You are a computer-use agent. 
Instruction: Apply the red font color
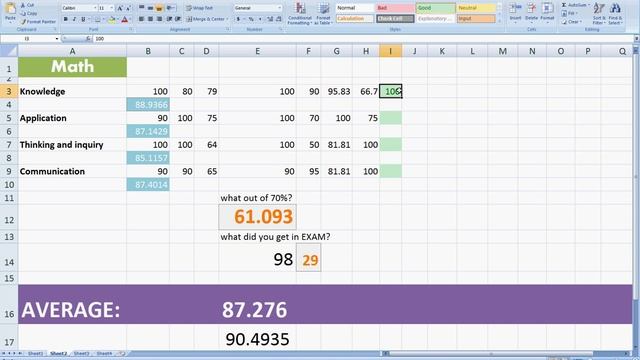(124, 19)
